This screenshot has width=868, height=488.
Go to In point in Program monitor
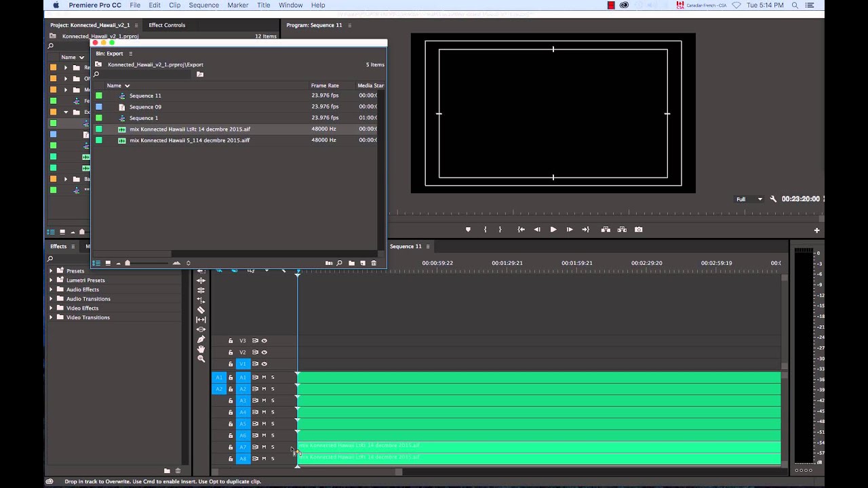click(x=521, y=230)
